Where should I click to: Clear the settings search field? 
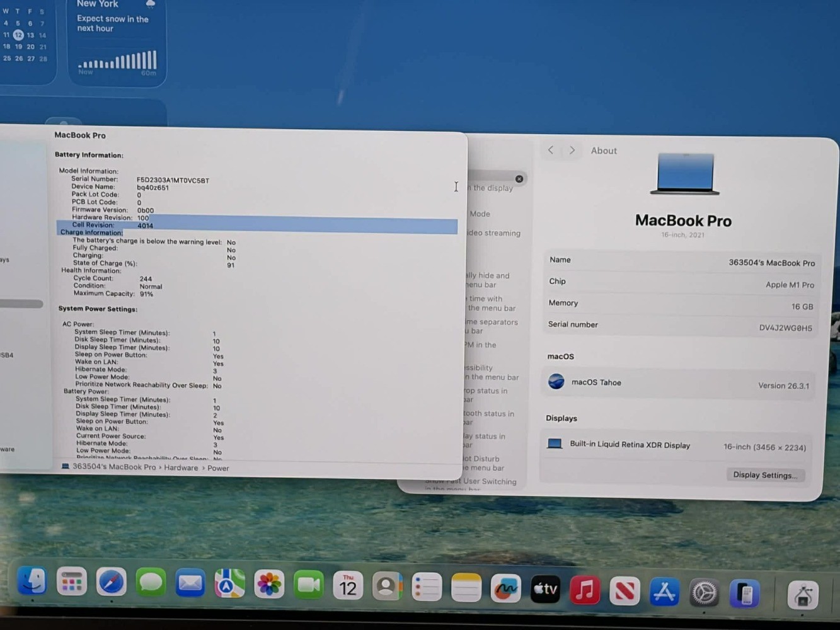(x=519, y=179)
